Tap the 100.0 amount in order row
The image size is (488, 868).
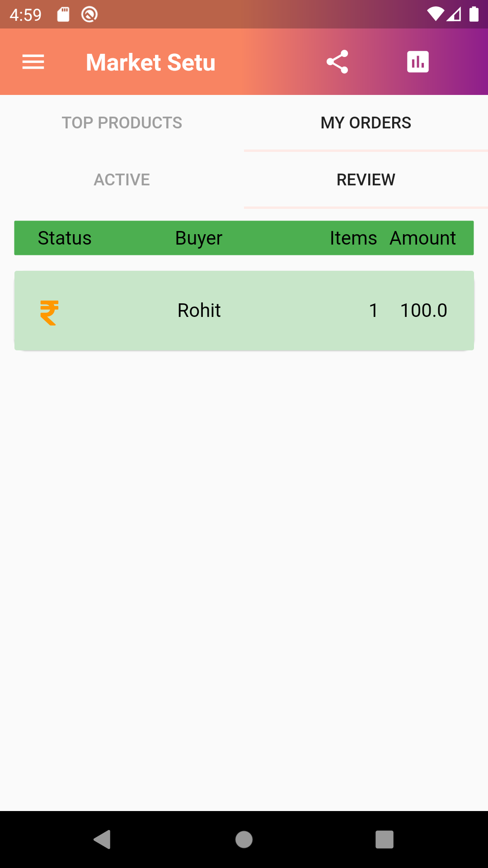pos(423,311)
